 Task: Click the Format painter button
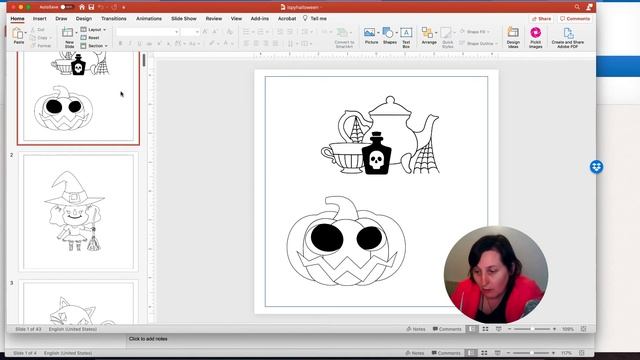(41, 46)
